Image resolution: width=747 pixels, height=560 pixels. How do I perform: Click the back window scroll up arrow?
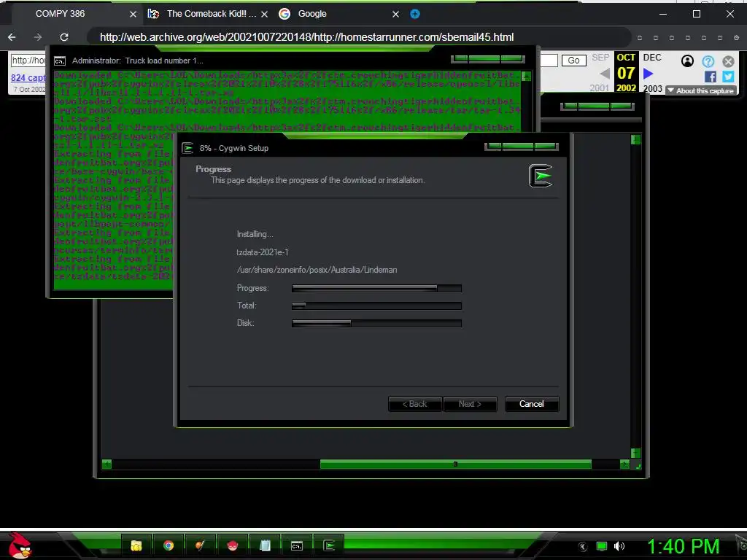[635, 139]
